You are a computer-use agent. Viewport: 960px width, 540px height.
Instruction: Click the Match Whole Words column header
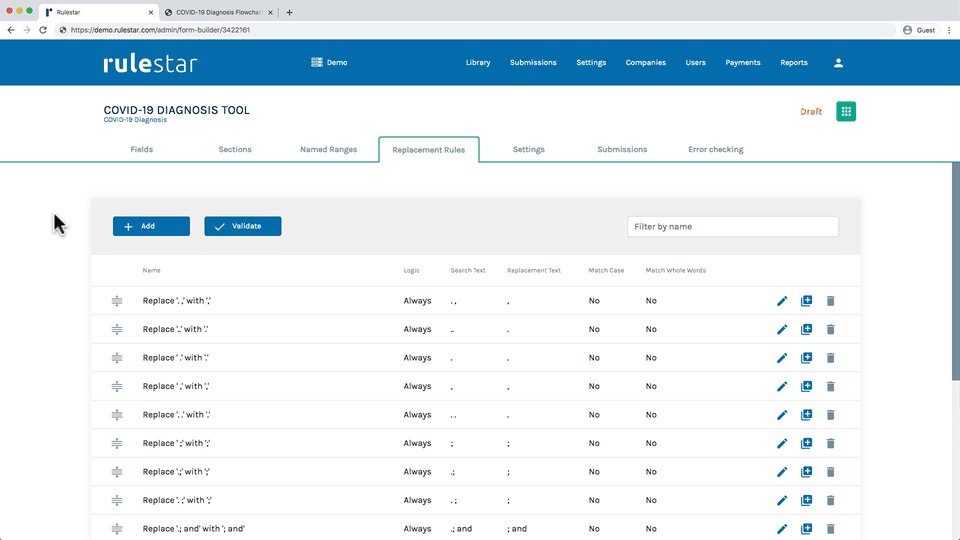(675, 270)
